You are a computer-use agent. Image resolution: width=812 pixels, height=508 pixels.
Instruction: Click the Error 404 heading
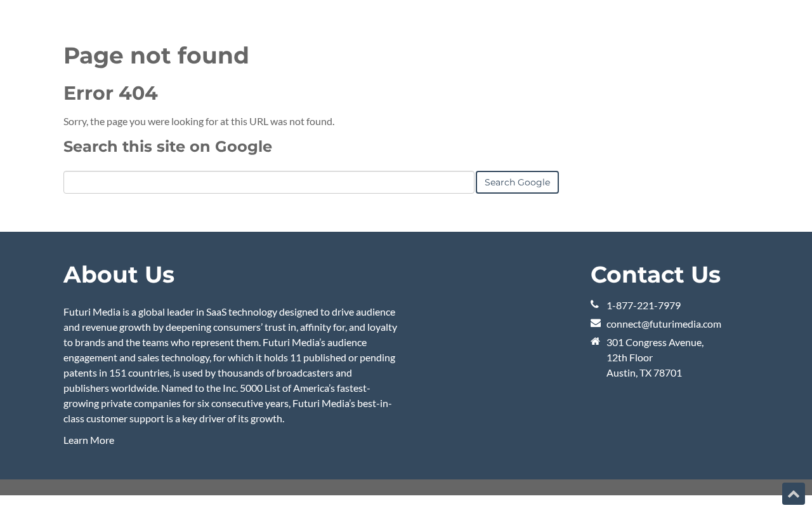110,93
